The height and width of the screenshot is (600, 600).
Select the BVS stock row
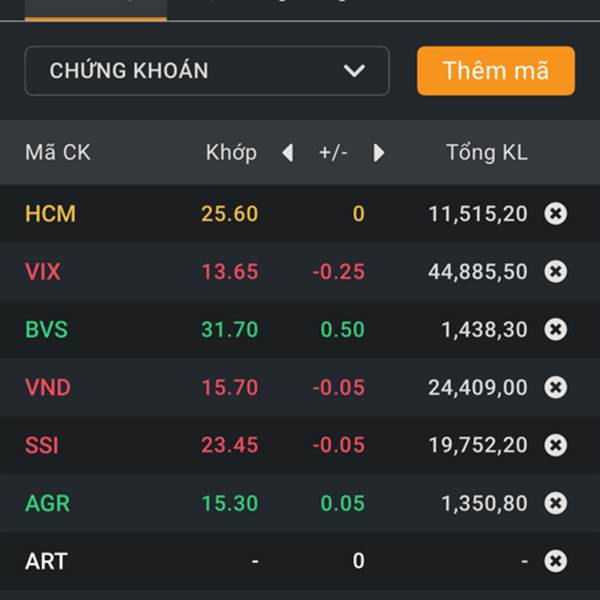(x=300, y=329)
